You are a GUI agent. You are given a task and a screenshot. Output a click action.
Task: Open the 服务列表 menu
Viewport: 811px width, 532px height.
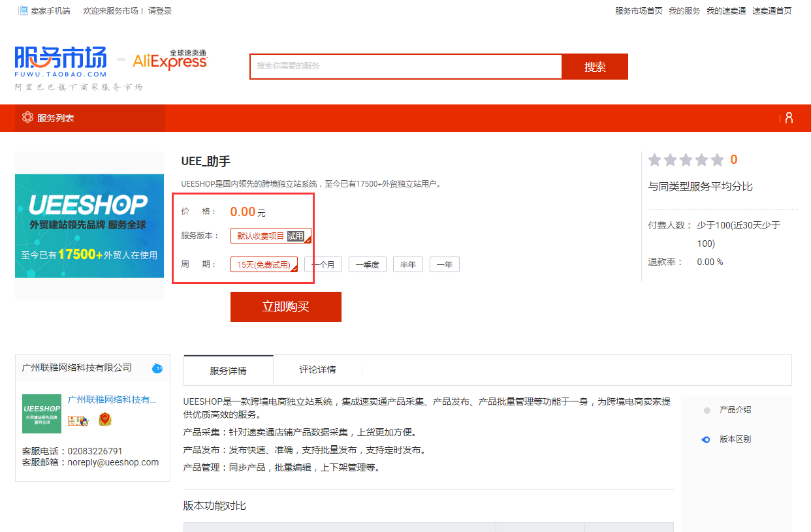click(x=90, y=118)
